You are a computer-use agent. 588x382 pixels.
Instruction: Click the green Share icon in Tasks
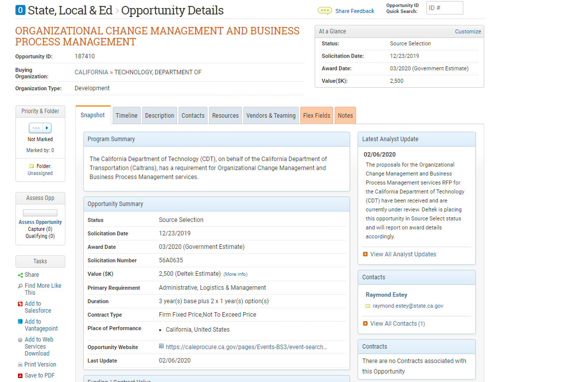point(20,275)
